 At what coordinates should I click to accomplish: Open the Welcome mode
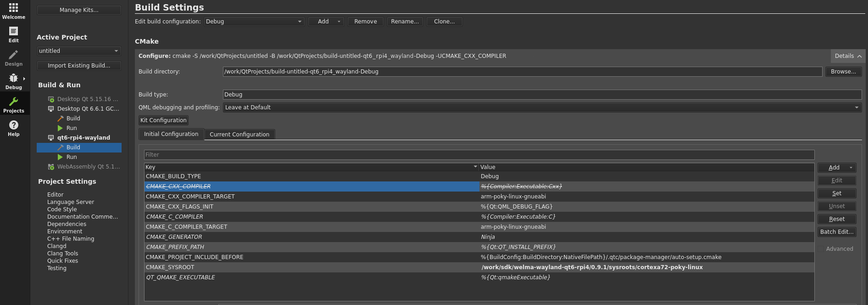pos(13,11)
